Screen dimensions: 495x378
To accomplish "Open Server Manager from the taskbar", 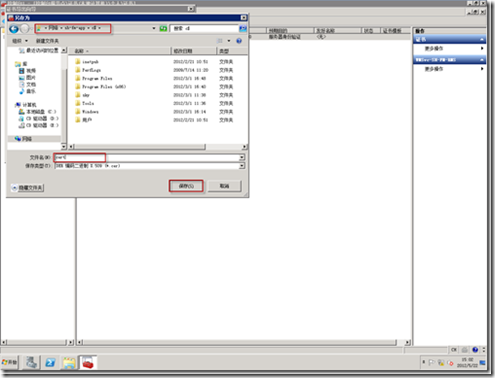I will 31,362.
